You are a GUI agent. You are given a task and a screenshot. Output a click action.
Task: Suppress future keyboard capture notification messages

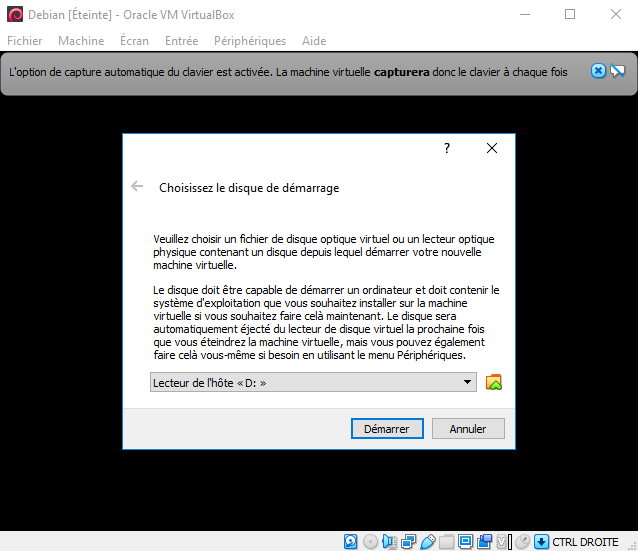pos(617,71)
